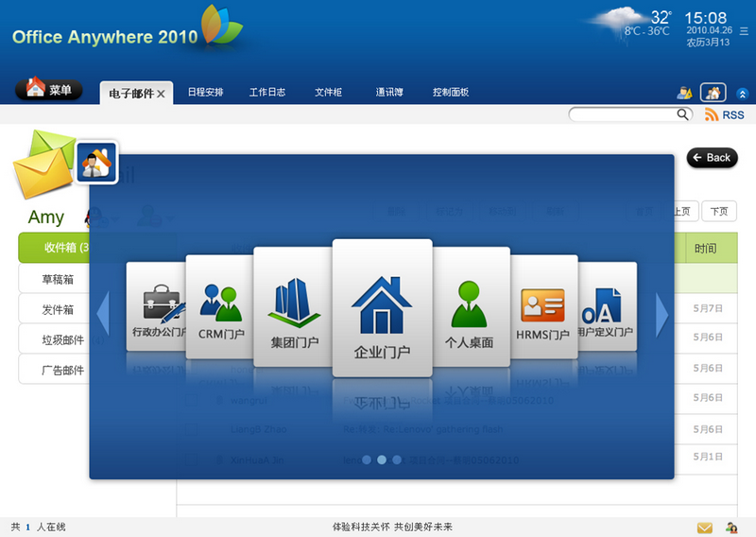Click the portal switcher house icon in toolbar
Image resolution: width=756 pixels, height=537 pixels.
[713, 92]
